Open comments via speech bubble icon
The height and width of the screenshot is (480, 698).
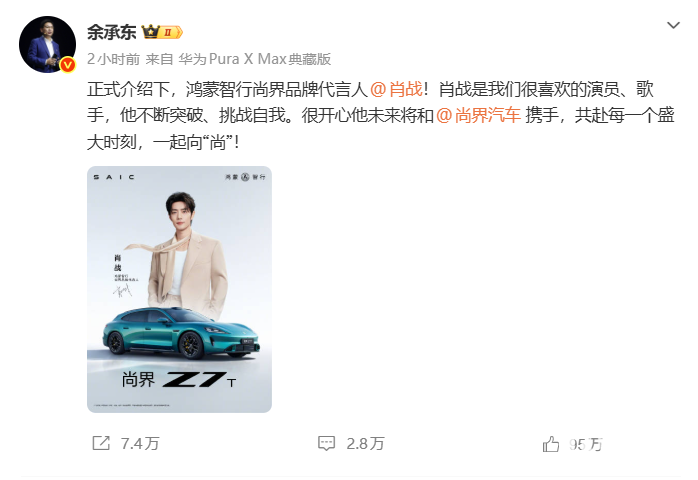pyautogui.click(x=326, y=443)
